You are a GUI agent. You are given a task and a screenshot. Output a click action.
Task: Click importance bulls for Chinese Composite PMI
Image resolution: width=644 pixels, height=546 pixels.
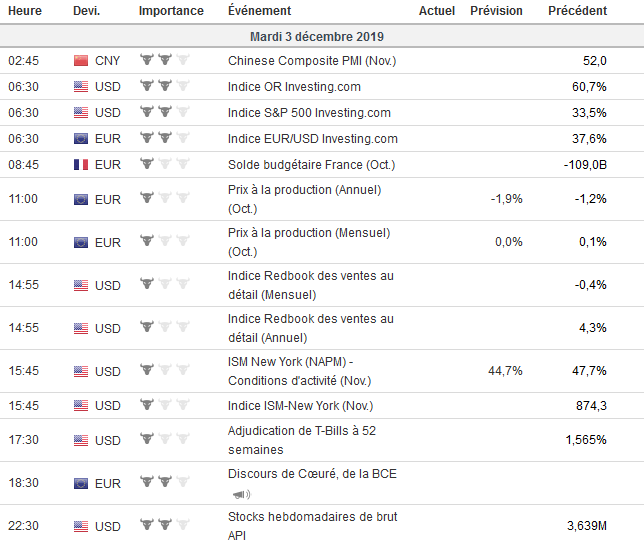coord(165,61)
